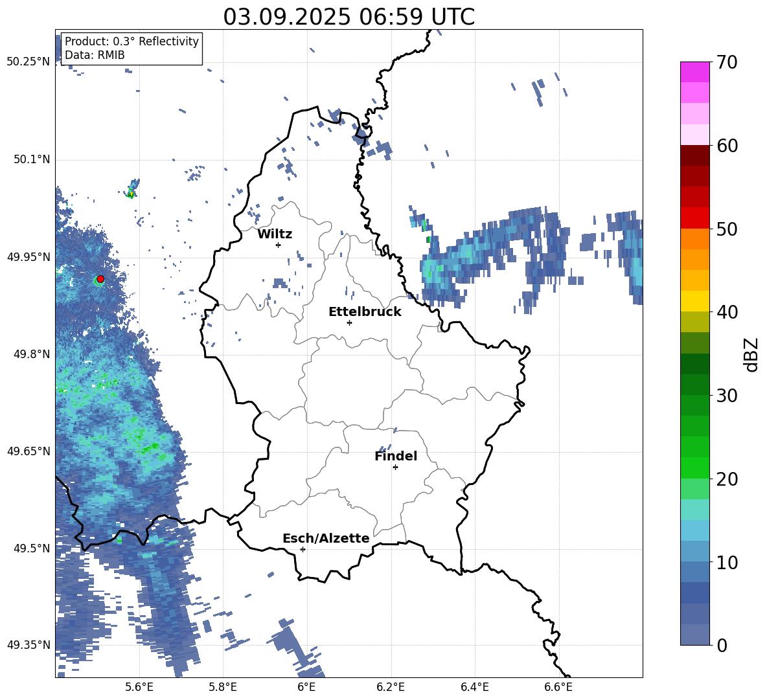Click the 49.95°N latitude label
767x700 pixels.
[x=29, y=256]
